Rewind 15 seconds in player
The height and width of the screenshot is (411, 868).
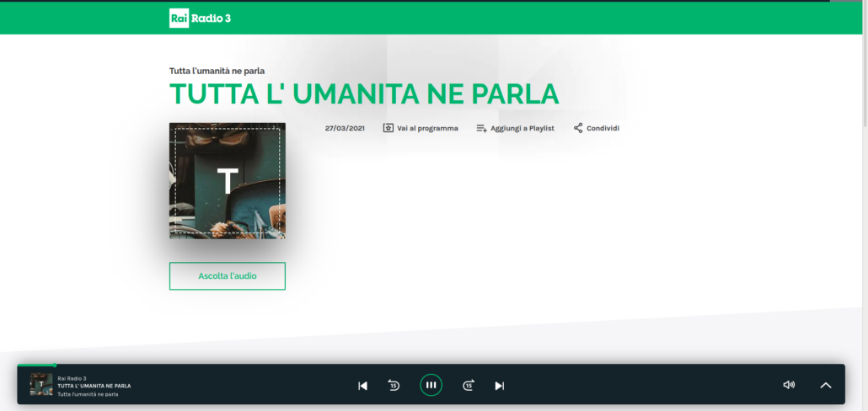tap(394, 385)
